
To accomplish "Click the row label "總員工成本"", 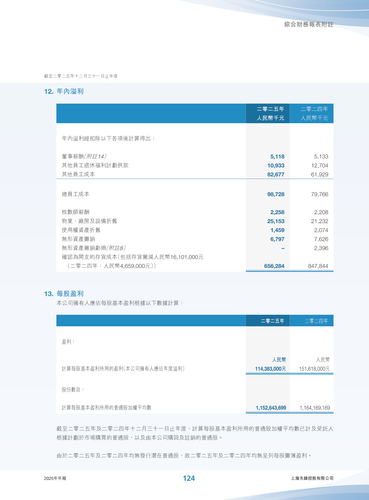I will 75,194.
